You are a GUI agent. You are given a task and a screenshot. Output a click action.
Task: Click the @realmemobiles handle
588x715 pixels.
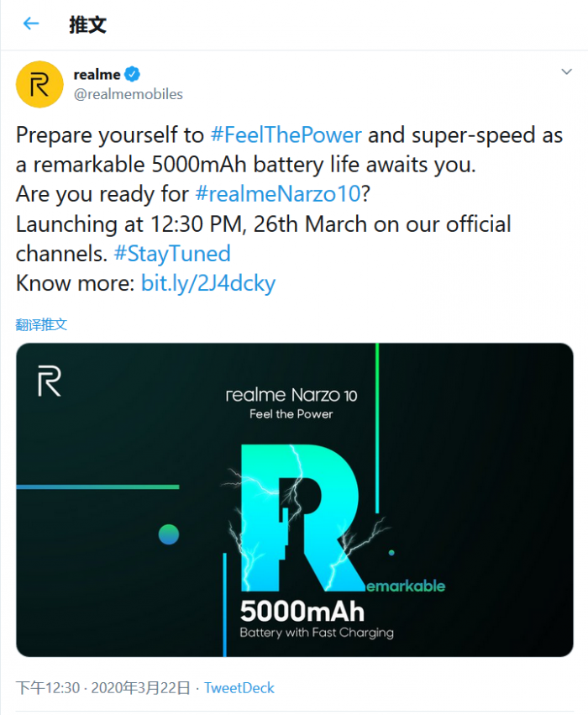128,94
